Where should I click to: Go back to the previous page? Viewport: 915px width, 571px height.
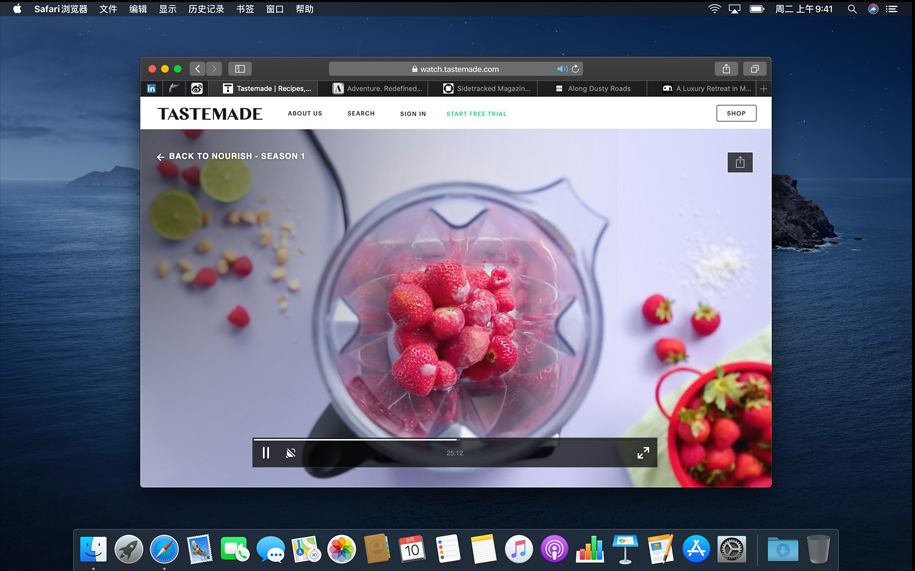coord(197,69)
